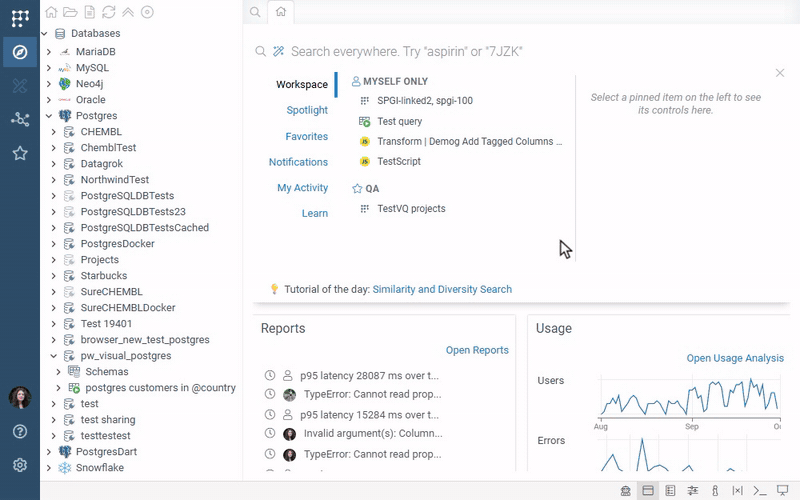The image size is (800, 500).
Task: Click report 'p95 latency 15284 ms over t...'
Action: coord(369,415)
